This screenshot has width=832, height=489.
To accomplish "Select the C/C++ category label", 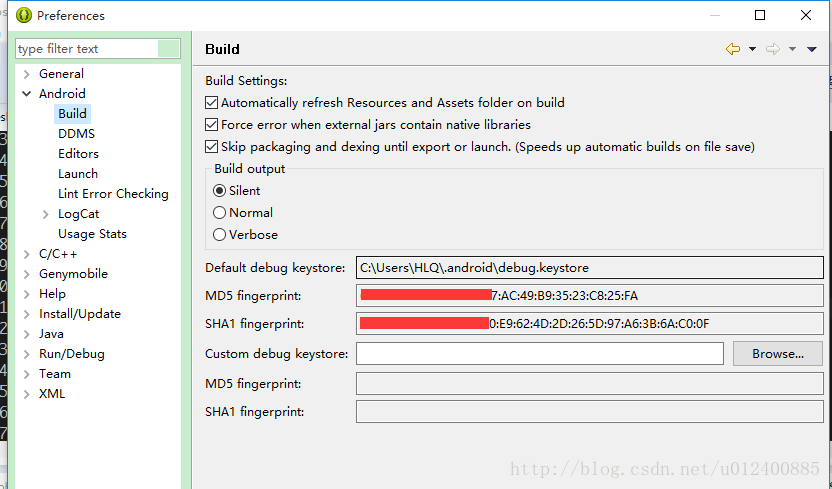I will tap(58, 254).
